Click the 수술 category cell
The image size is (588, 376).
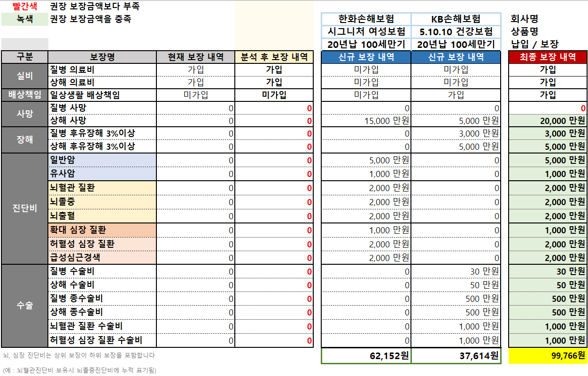pos(24,306)
